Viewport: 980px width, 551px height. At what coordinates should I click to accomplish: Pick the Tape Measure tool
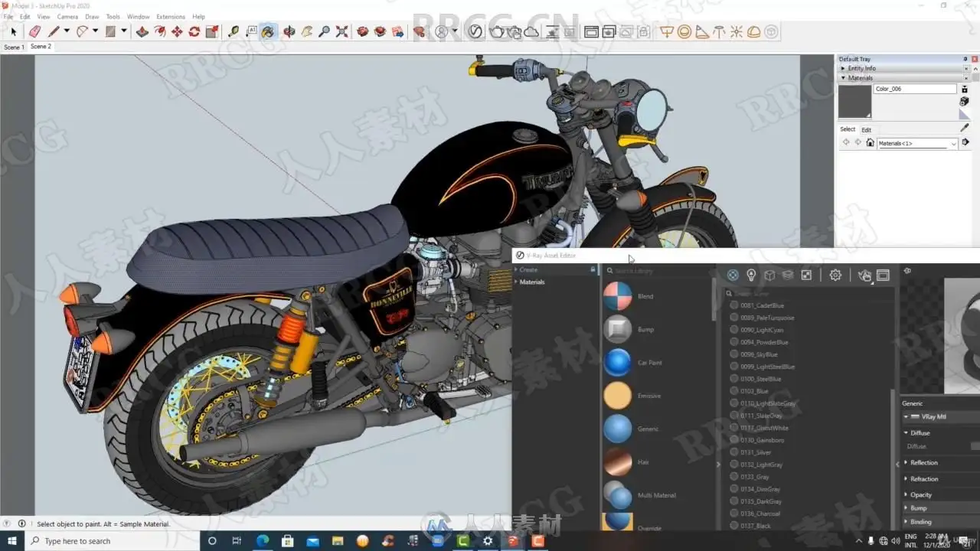click(x=234, y=31)
